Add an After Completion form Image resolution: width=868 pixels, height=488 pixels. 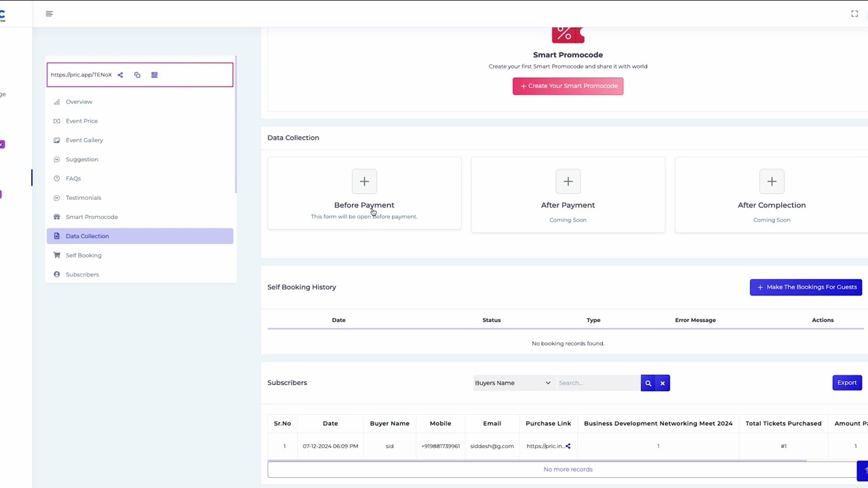772,181
